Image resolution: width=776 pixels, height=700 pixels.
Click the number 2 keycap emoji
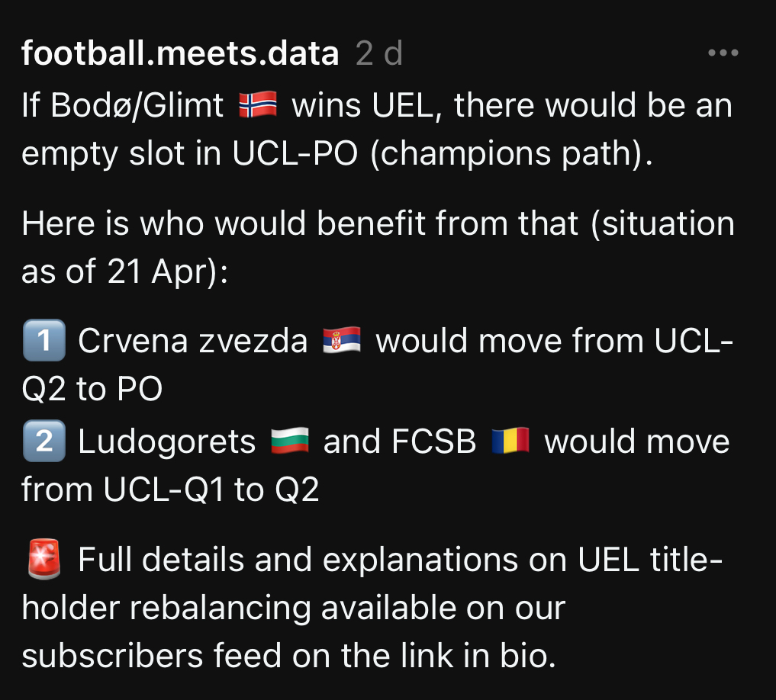(44, 442)
